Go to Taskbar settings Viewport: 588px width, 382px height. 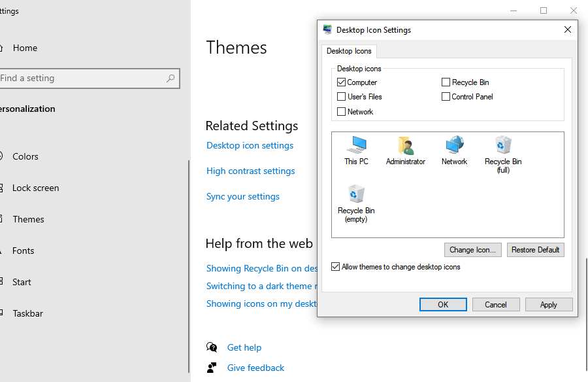point(27,313)
